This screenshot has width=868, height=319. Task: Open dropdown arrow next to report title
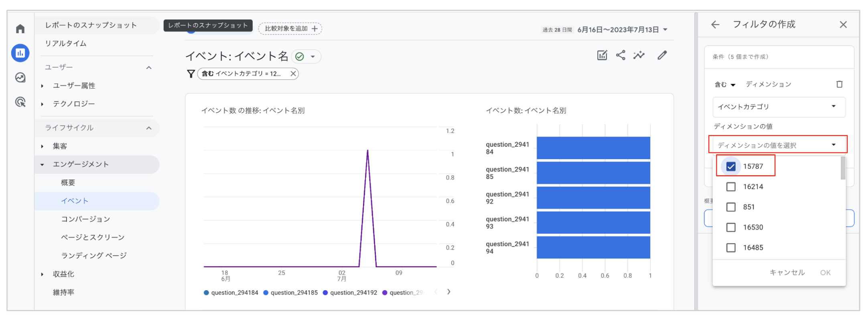pyautogui.click(x=313, y=57)
